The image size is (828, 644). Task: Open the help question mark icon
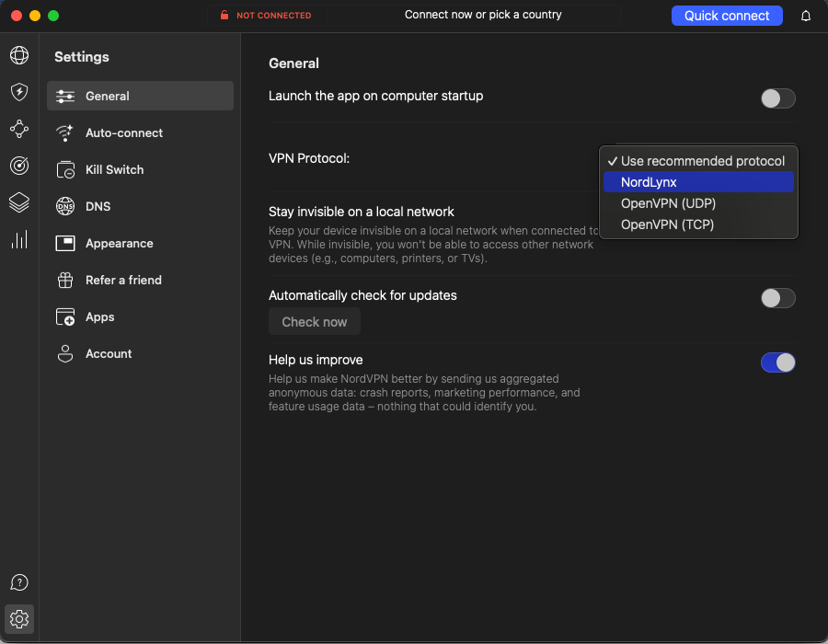click(x=19, y=582)
